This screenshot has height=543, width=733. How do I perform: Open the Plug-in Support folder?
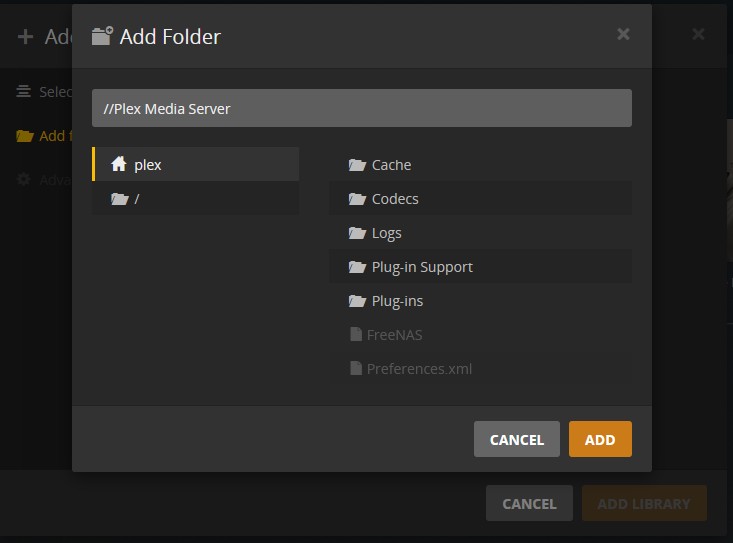click(x=481, y=266)
